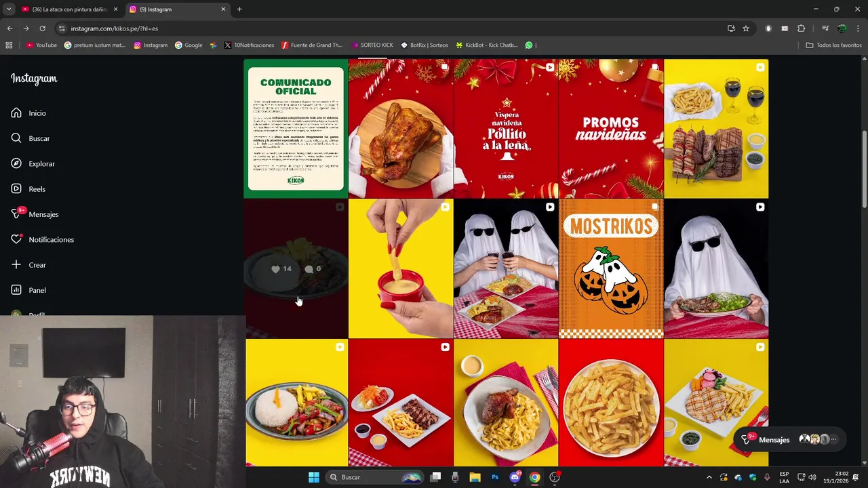The image size is (868, 488).
Task: Open YouTube bookmark
Action: (41, 45)
